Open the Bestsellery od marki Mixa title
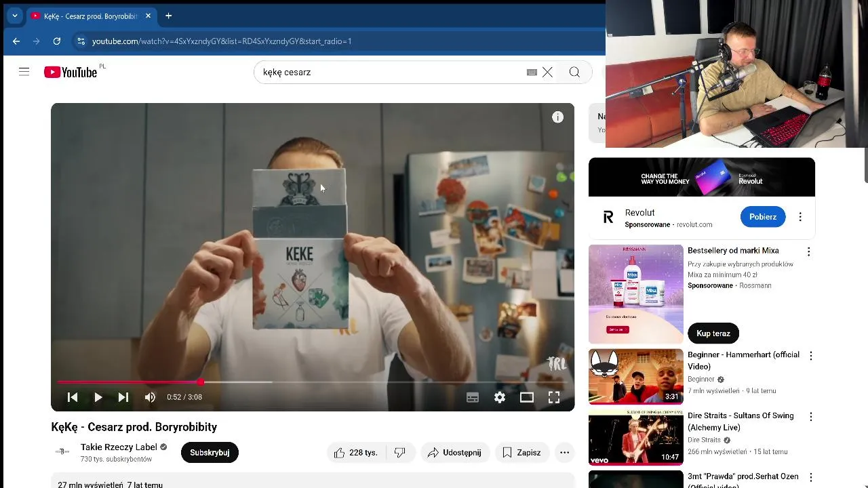The height and width of the screenshot is (488, 868). (733, 251)
